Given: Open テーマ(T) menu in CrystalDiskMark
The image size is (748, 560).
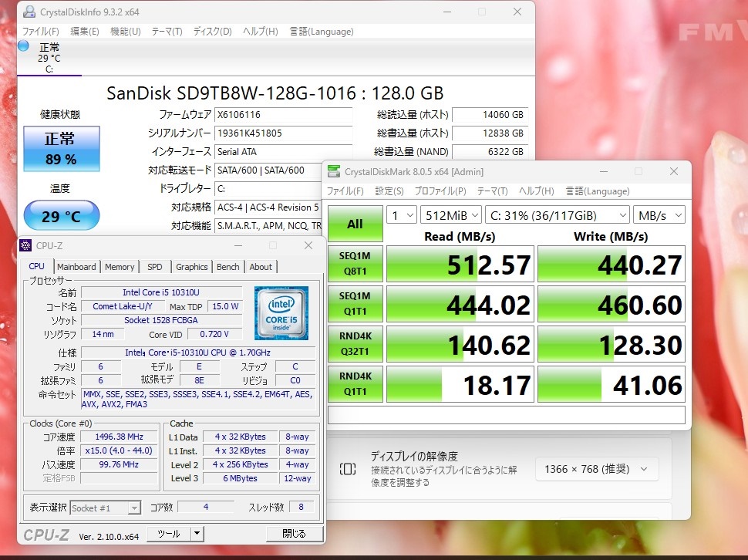Looking at the screenshot, I should (492, 191).
